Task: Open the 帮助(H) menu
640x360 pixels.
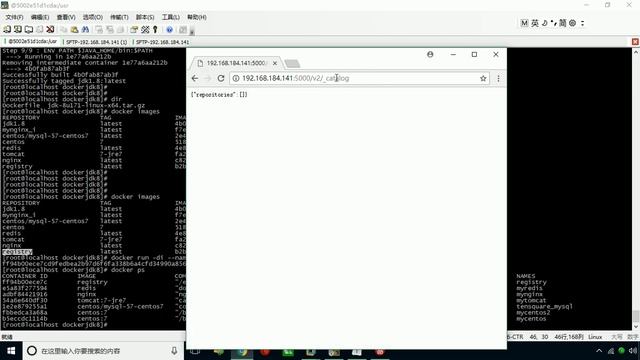Action: pos(197,17)
